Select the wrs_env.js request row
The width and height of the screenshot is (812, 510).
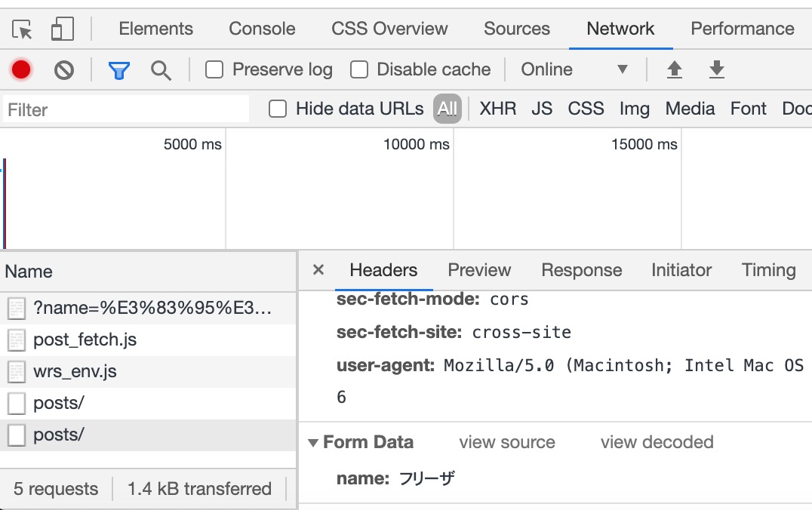tap(148, 372)
